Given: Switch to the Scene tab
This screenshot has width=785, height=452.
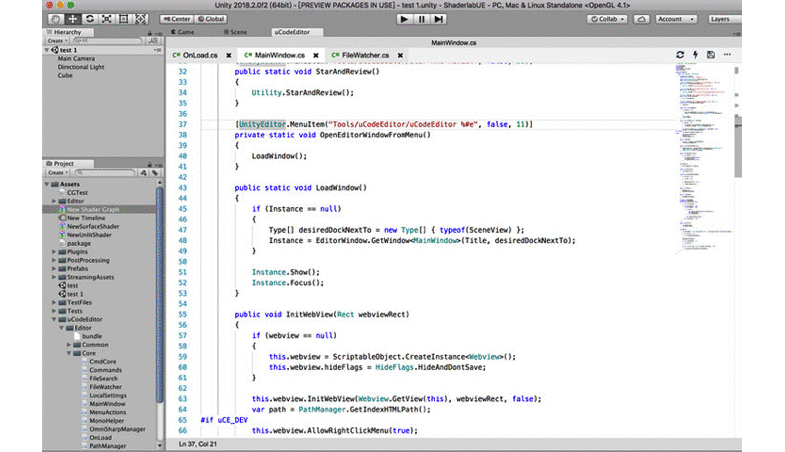Looking at the screenshot, I should tap(235, 32).
